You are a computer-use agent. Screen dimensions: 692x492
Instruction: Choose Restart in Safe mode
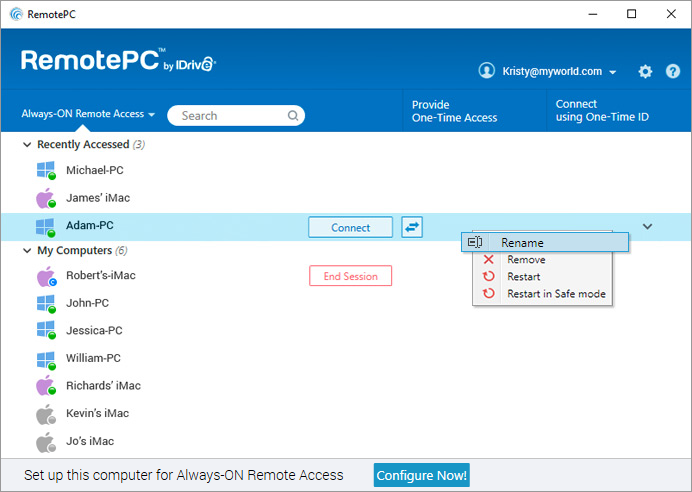click(x=542, y=294)
